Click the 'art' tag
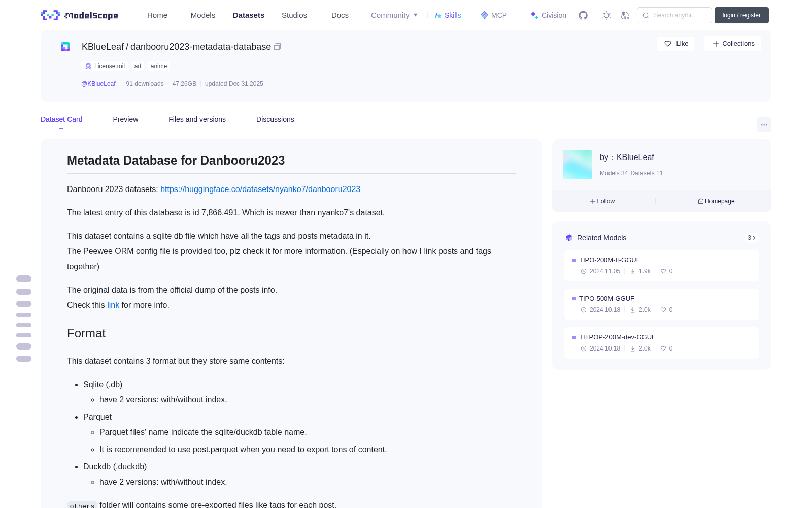The width and height of the screenshot is (812, 508). pos(138,66)
